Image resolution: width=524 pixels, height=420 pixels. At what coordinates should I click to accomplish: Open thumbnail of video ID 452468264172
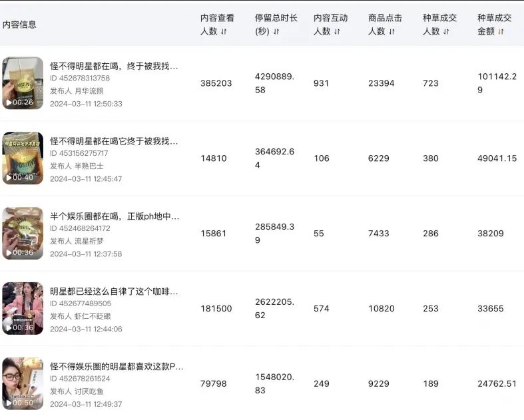23,233
